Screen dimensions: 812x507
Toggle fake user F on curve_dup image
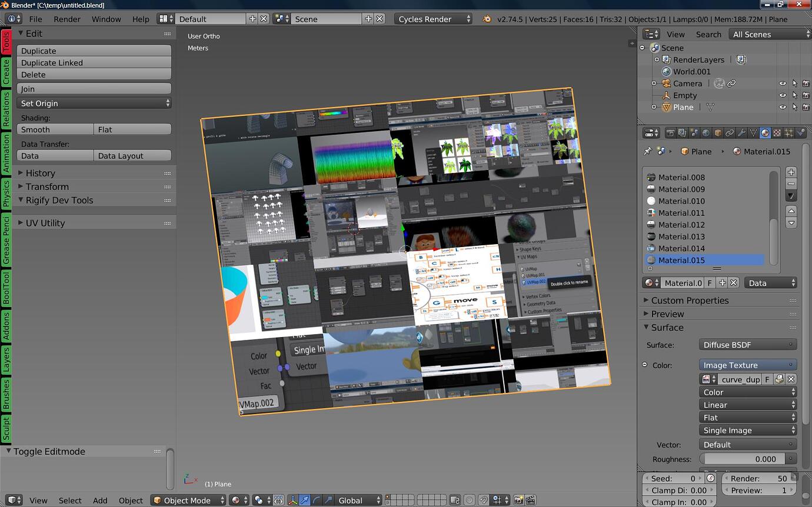tap(767, 379)
